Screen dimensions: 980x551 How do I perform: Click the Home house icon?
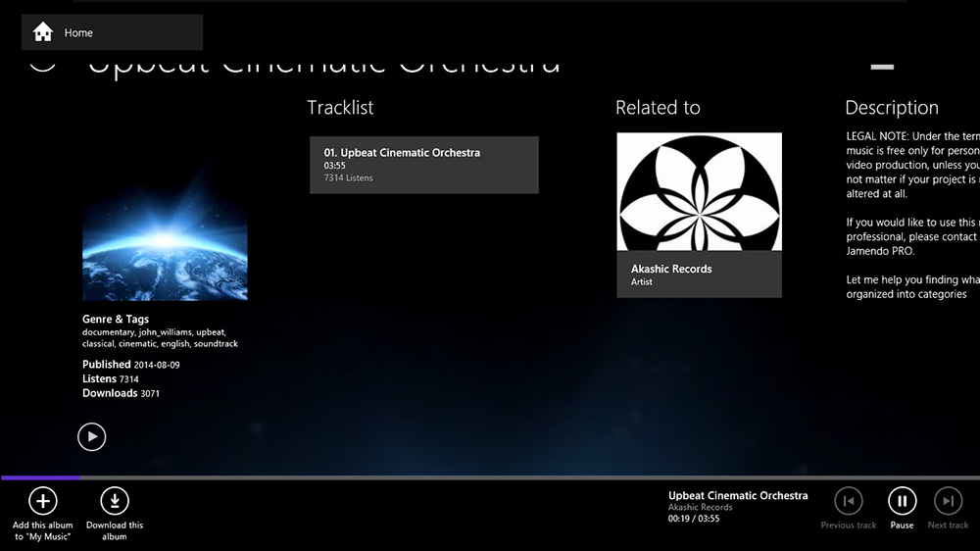(x=43, y=32)
